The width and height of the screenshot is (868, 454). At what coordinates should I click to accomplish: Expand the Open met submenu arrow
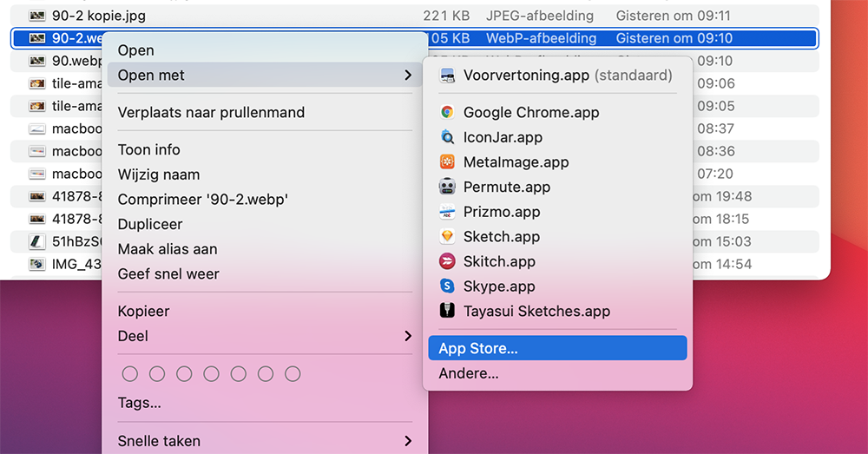tap(408, 75)
